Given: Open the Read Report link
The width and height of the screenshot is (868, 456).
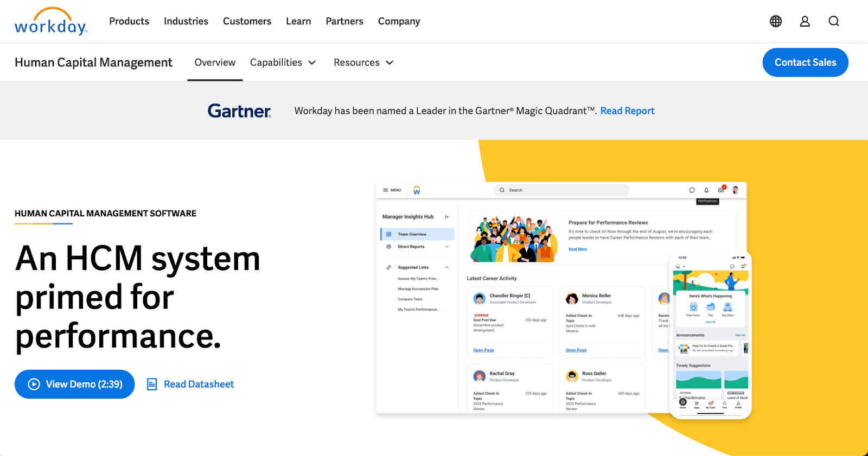Looking at the screenshot, I should 627,111.
